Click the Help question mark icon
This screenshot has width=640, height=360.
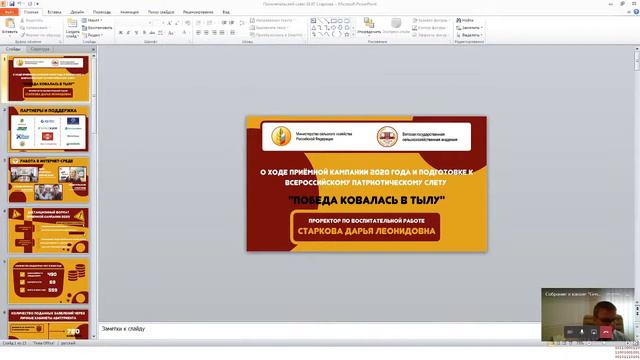coord(636,12)
